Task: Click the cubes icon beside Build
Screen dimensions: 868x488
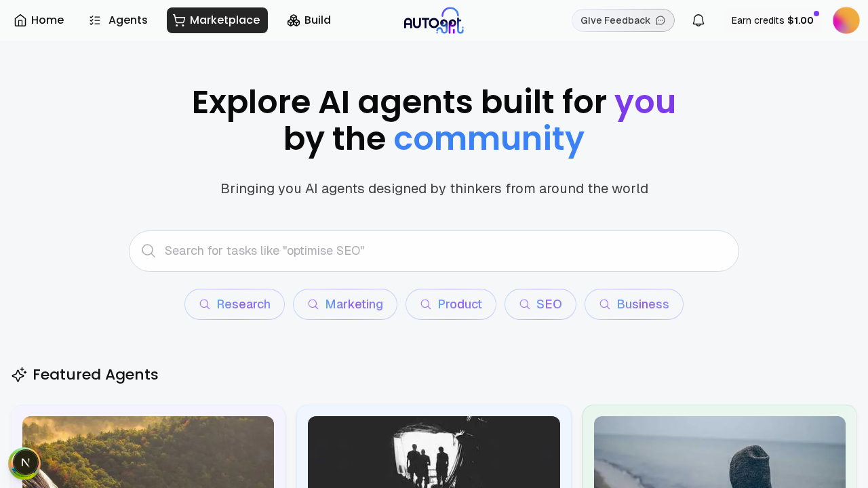Action: (x=294, y=20)
